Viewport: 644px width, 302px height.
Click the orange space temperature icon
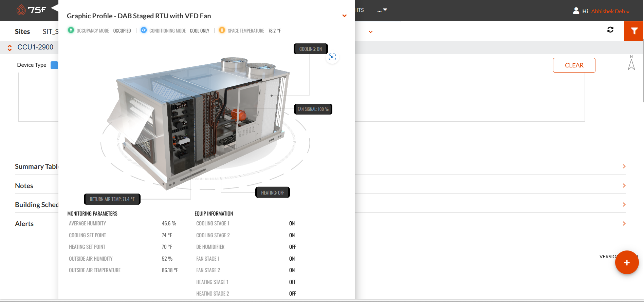[x=222, y=30]
